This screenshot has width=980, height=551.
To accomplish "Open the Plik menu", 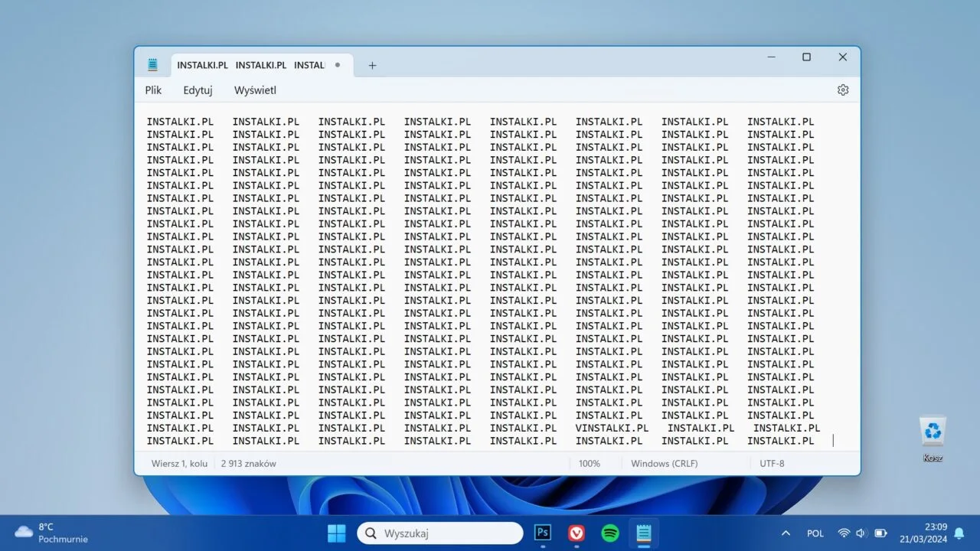I will point(153,90).
